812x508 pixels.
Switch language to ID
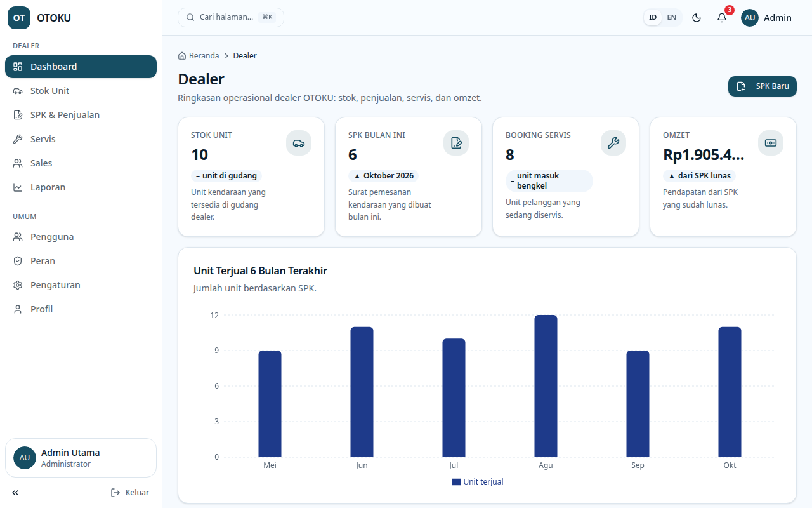(x=653, y=18)
